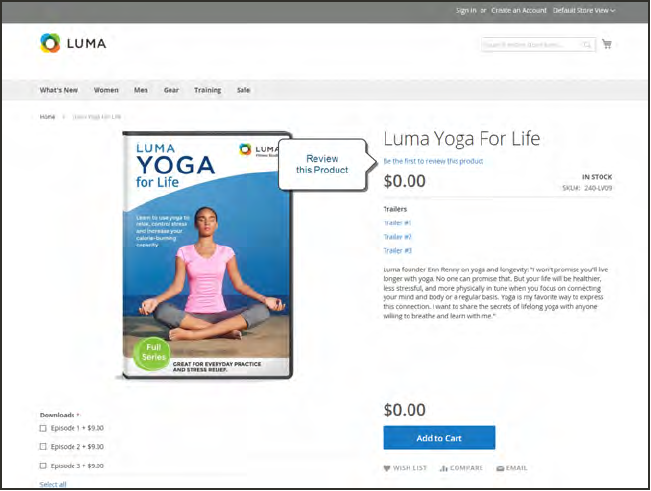Screen dimensions: 651x491
Task: Tick the Episode 3 checkbox
Action: [43, 466]
